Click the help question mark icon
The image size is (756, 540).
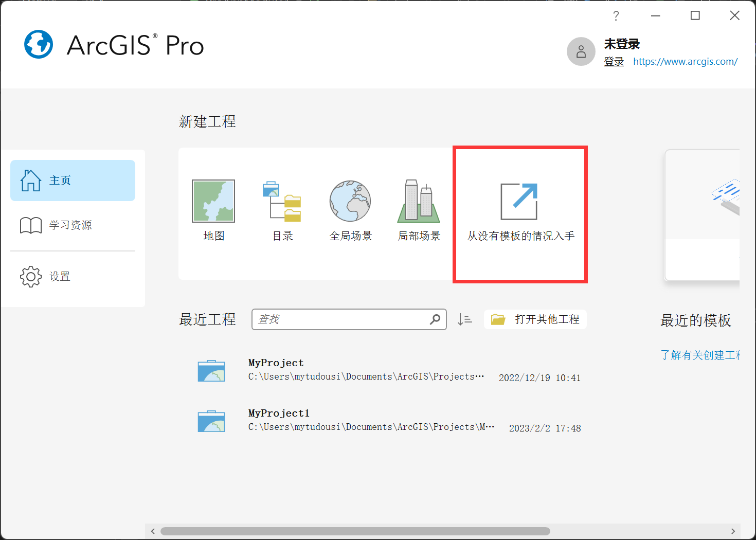[616, 16]
